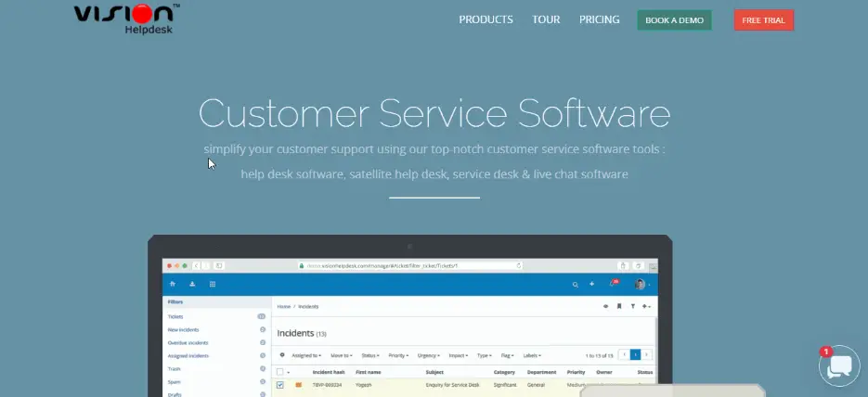Click the orange flag icon in the Yogesh row
The width and height of the screenshot is (868, 397).
pyautogui.click(x=298, y=385)
